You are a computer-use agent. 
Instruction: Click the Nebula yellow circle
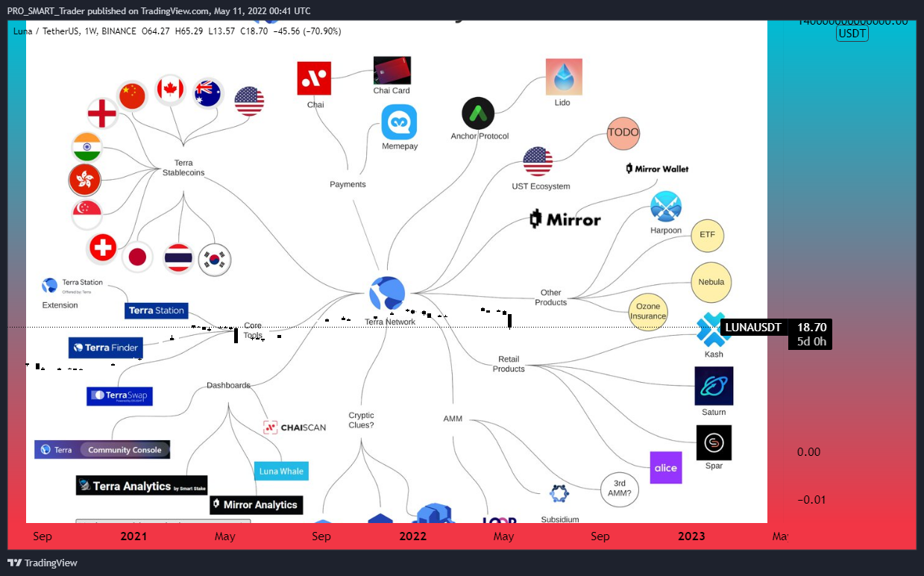pyautogui.click(x=711, y=283)
